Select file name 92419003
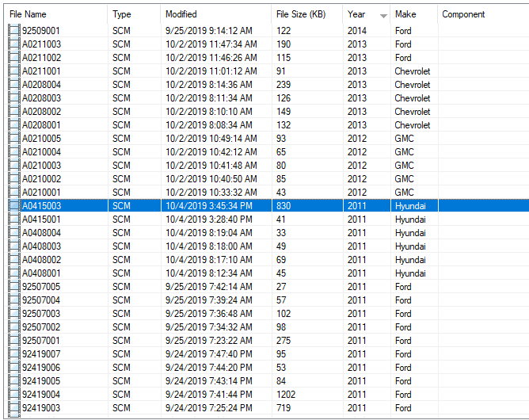The height and width of the screenshot is (420, 529). tap(41, 408)
